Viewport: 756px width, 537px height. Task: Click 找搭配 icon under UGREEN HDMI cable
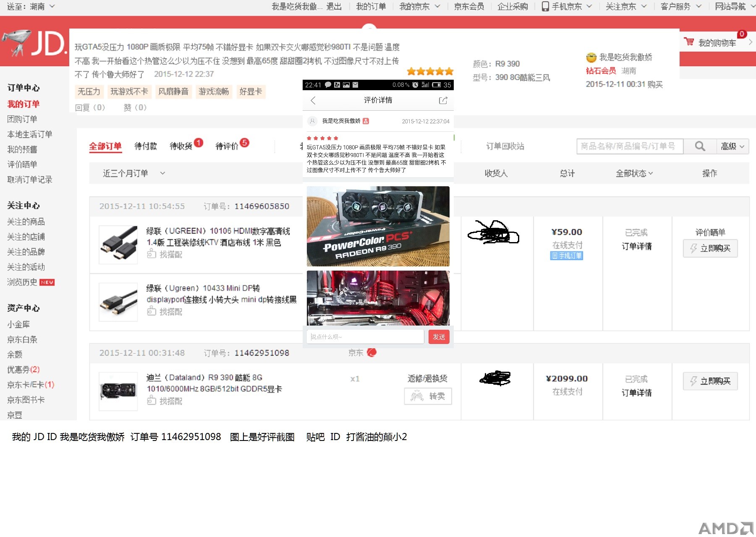point(152,253)
